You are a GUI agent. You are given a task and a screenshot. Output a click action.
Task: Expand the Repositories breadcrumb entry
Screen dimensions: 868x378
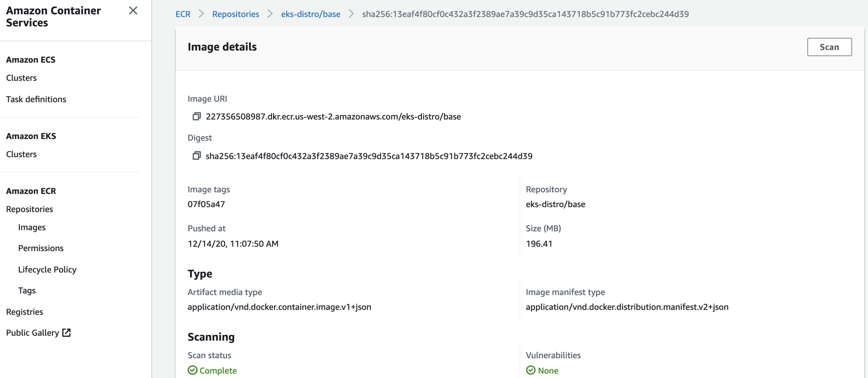[x=235, y=14]
